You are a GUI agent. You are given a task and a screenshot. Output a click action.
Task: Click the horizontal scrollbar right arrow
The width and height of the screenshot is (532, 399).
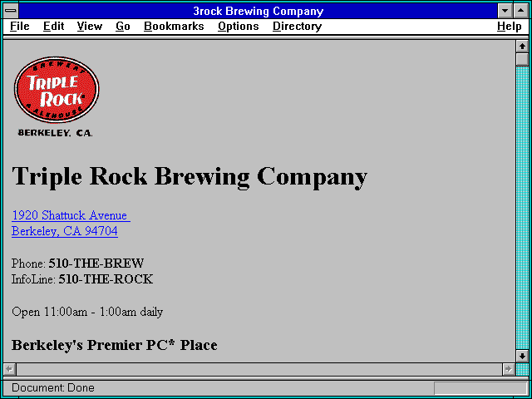[508, 369]
